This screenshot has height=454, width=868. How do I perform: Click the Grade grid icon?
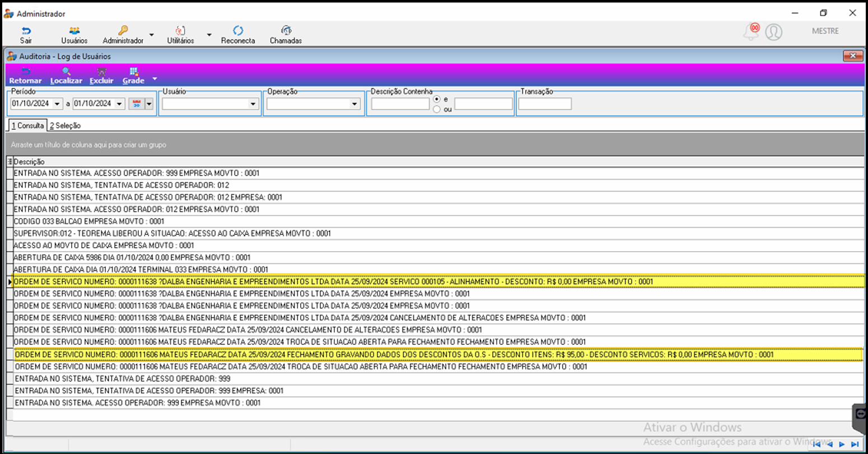[133, 72]
